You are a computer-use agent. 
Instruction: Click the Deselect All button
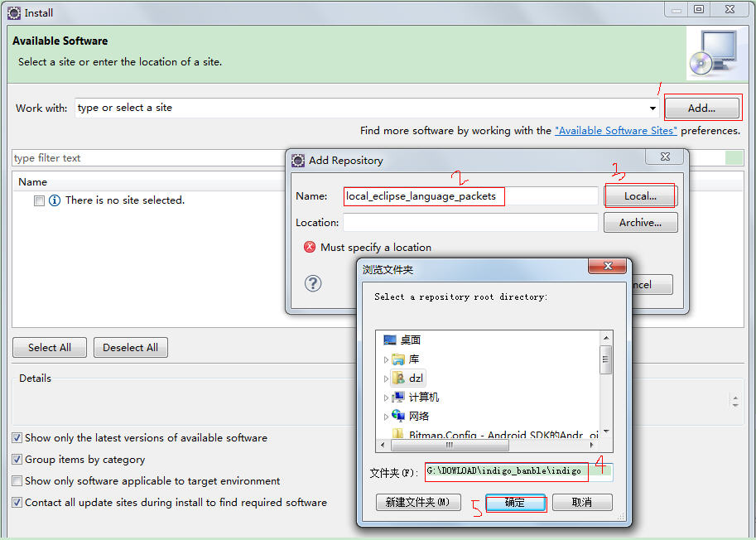click(x=130, y=348)
